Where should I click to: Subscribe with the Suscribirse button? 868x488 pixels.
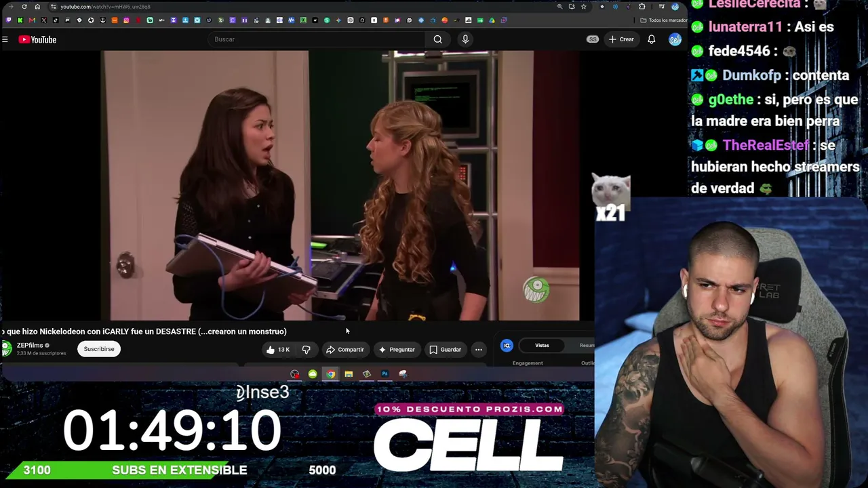[x=99, y=349]
